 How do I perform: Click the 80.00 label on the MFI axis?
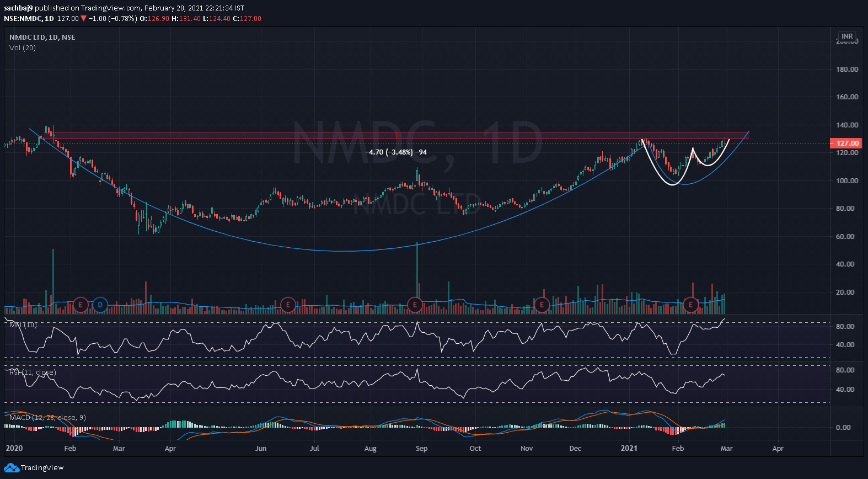(845, 326)
